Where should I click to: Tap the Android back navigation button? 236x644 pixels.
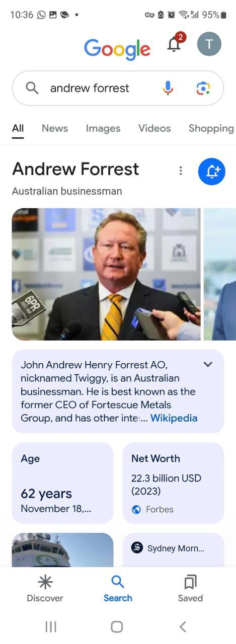coord(183,626)
